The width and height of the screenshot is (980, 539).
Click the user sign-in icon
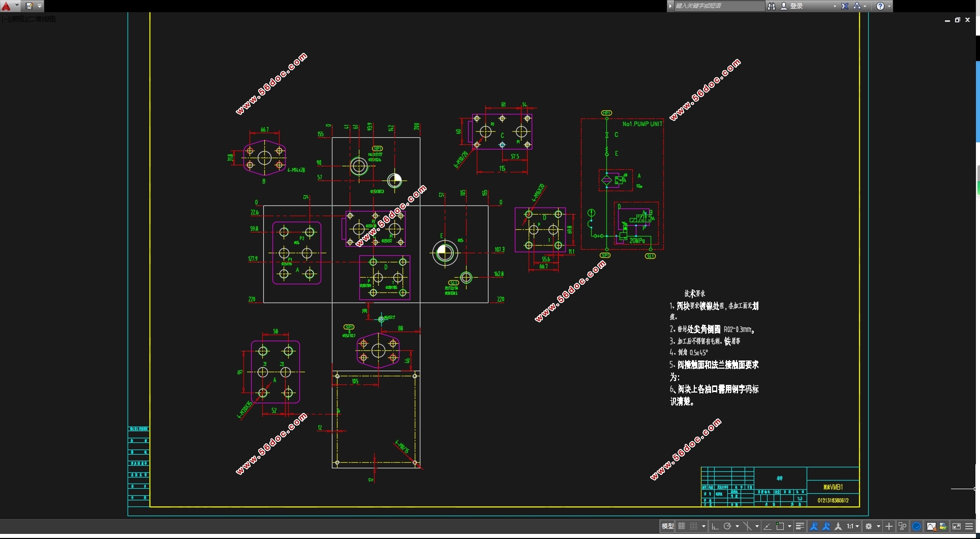point(784,6)
